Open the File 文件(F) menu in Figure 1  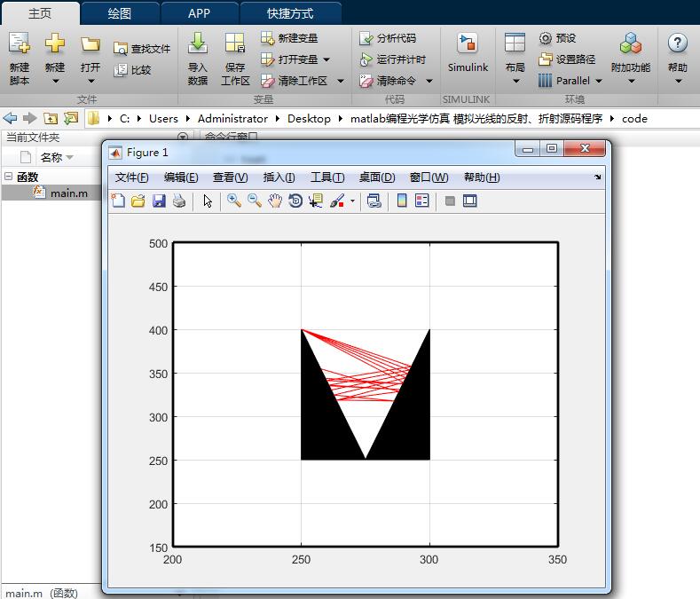[131, 177]
